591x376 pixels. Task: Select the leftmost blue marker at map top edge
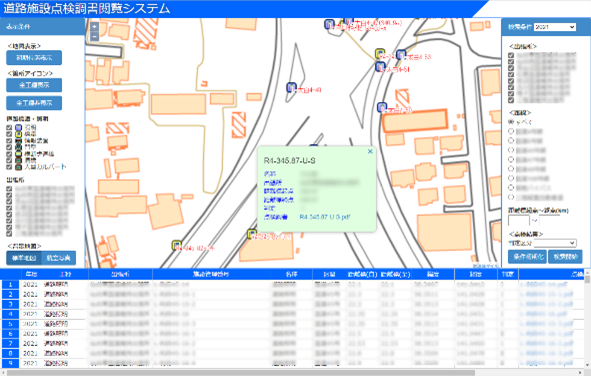[x=329, y=24]
